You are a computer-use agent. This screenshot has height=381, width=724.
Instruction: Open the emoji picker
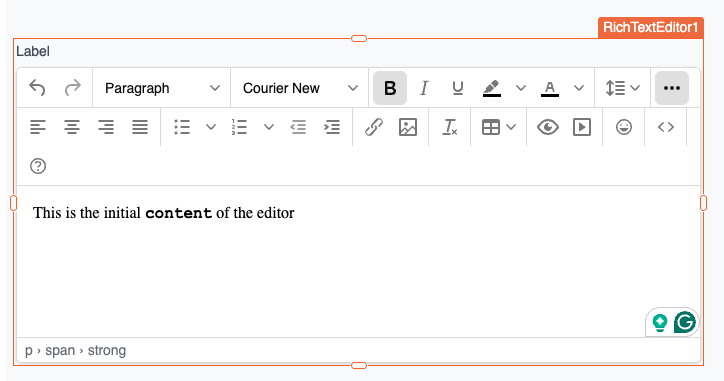point(624,127)
